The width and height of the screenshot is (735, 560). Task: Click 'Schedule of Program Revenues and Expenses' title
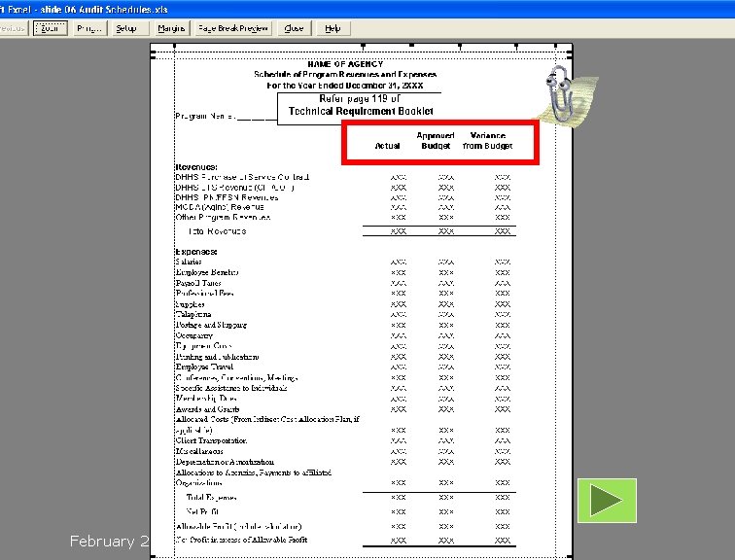(x=345, y=75)
